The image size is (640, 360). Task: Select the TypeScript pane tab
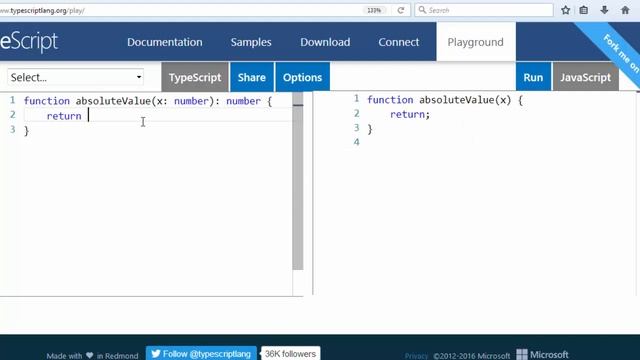pyautogui.click(x=195, y=77)
